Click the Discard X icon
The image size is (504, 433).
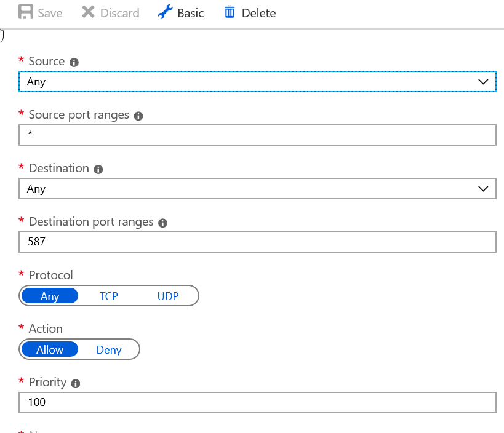point(89,12)
